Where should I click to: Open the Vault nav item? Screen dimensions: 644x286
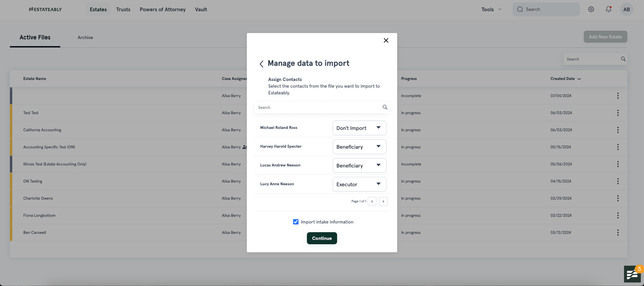(201, 9)
